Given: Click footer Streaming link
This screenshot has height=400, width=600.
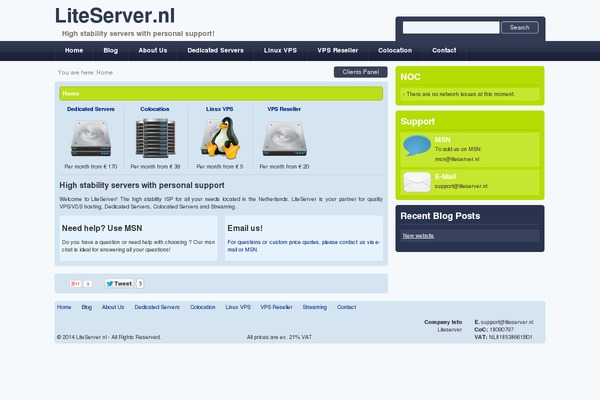Looking at the screenshot, I should click(x=315, y=307).
